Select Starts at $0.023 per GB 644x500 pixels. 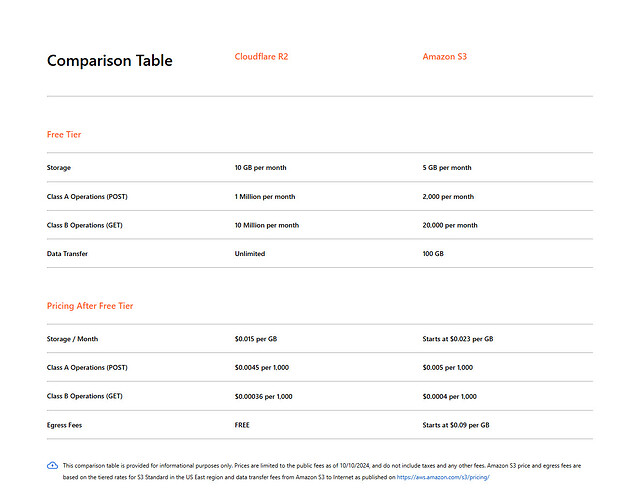tap(458, 339)
